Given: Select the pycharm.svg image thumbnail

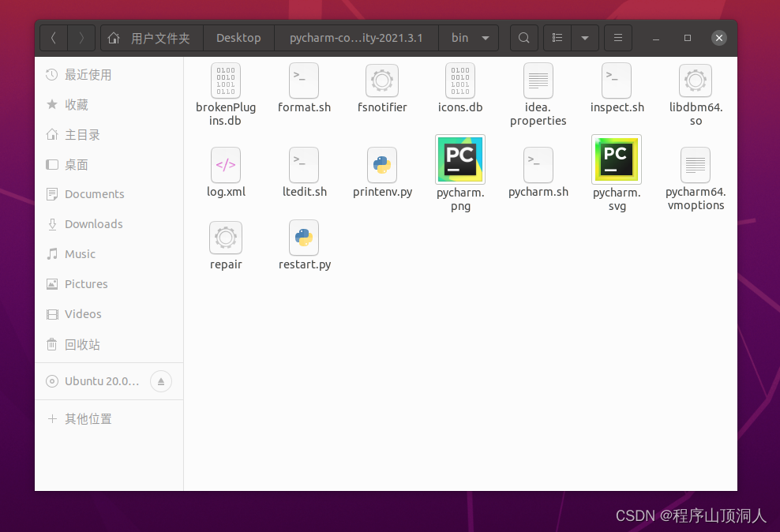Looking at the screenshot, I should (x=617, y=159).
